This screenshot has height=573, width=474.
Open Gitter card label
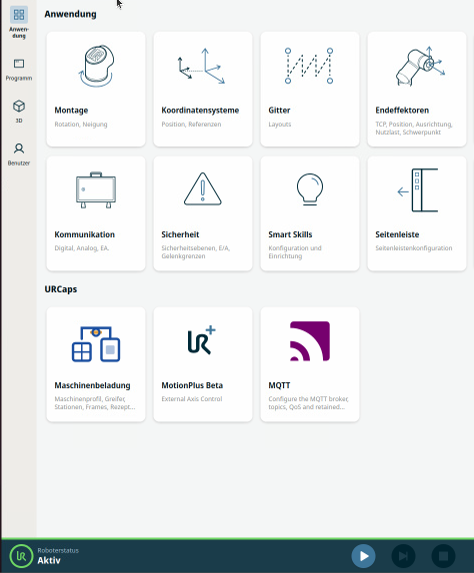point(279,110)
